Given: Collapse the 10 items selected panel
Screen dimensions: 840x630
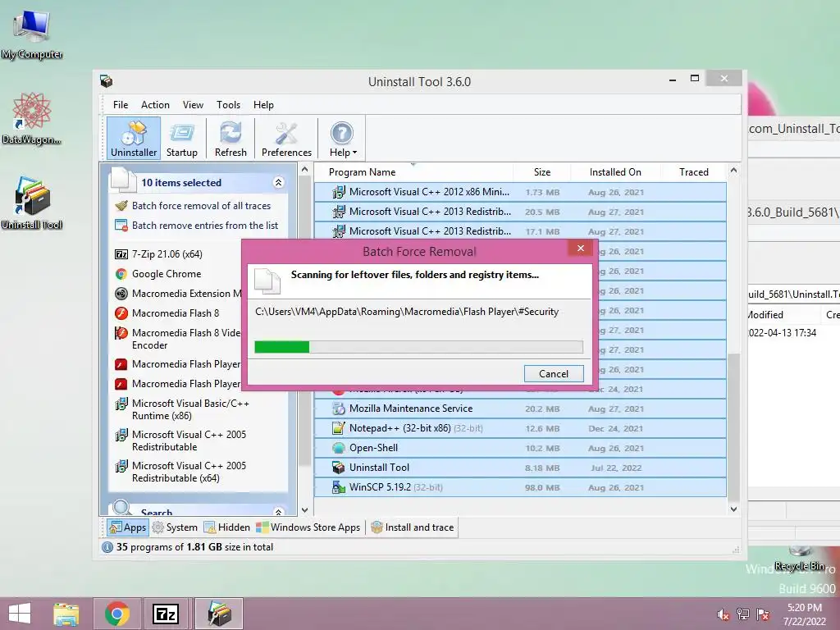Looking at the screenshot, I should [278, 183].
